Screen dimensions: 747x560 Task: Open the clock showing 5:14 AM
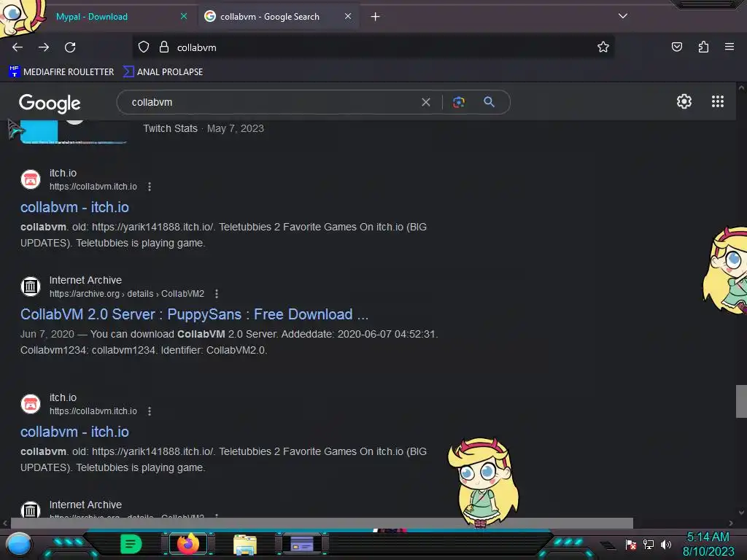pyautogui.click(x=708, y=544)
